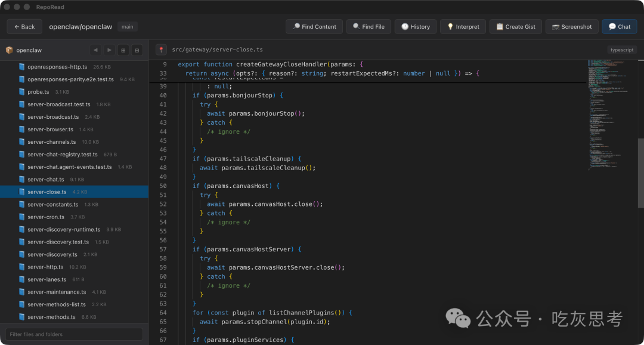This screenshot has height=345, width=644.
Task: Click the two-row split icon in sidebar header
Action: pyautogui.click(x=137, y=50)
